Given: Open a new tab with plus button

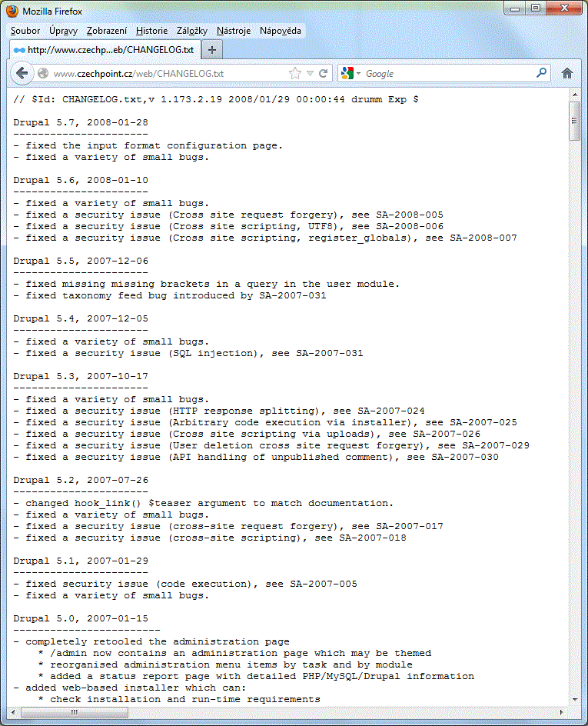Looking at the screenshot, I should [x=212, y=50].
